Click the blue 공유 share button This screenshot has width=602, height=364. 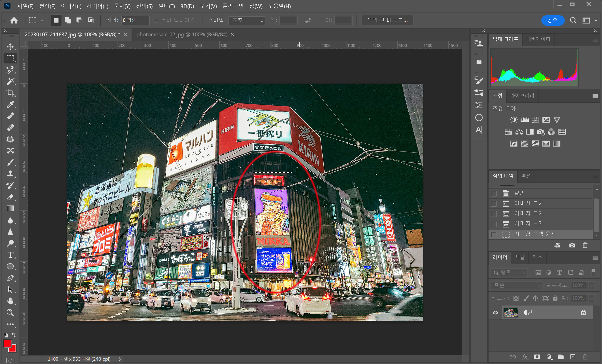coord(552,20)
